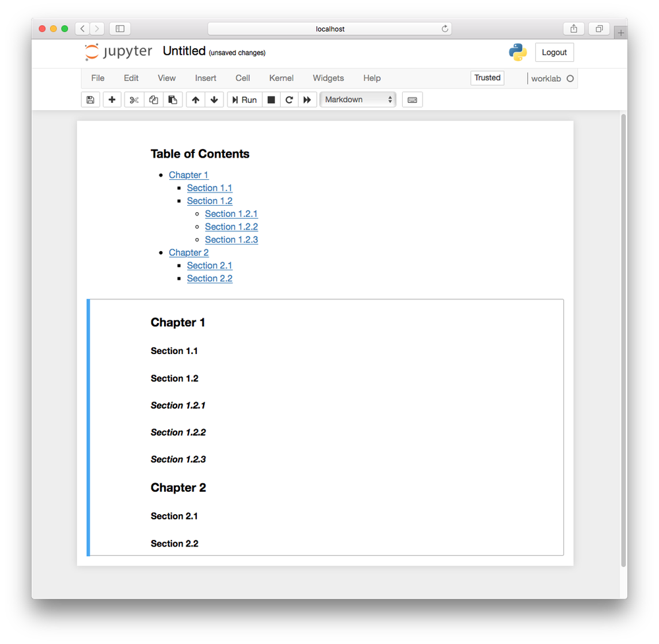Image resolution: width=659 pixels, height=644 pixels.
Task: Open the Kernel menu
Action: tap(281, 78)
